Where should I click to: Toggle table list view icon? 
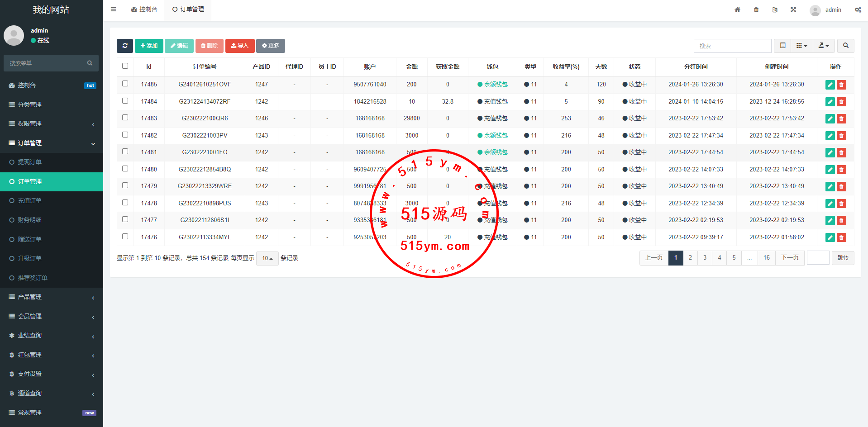pyautogui.click(x=782, y=46)
